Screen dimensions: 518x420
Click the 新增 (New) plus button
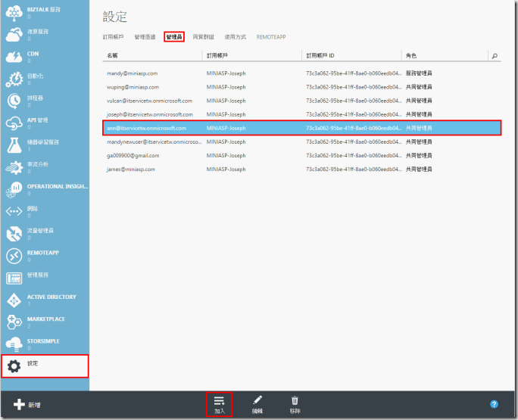pos(28,405)
